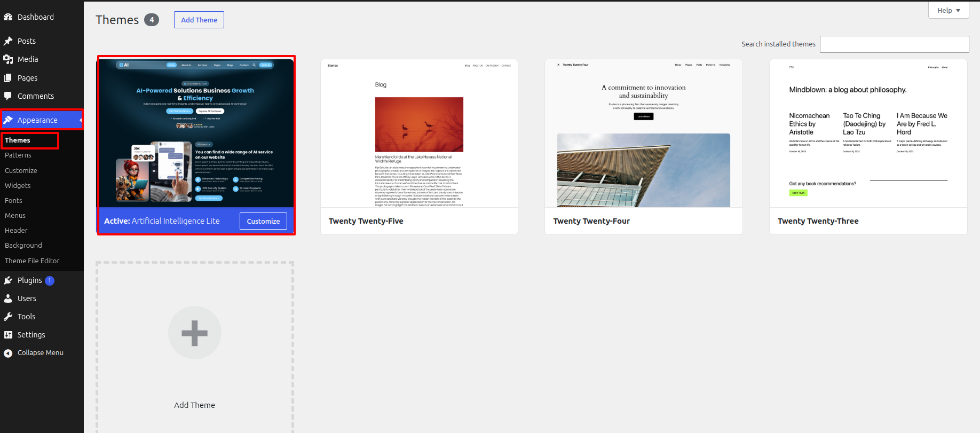Focus the Search installed themes field
This screenshot has height=433, width=980.
click(x=894, y=44)
